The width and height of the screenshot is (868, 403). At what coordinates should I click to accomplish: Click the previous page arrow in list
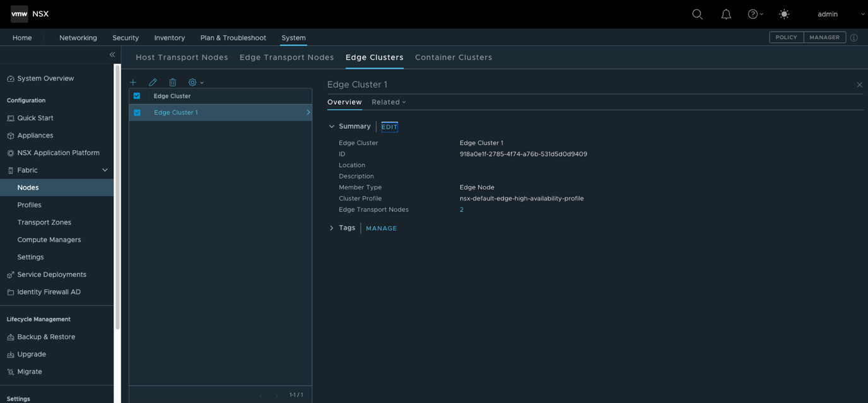tap(261, 396)
